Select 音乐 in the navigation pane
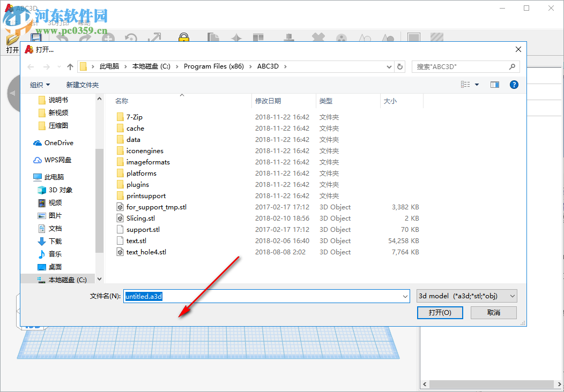The image size is (564, 392). (x=50, y=254)
